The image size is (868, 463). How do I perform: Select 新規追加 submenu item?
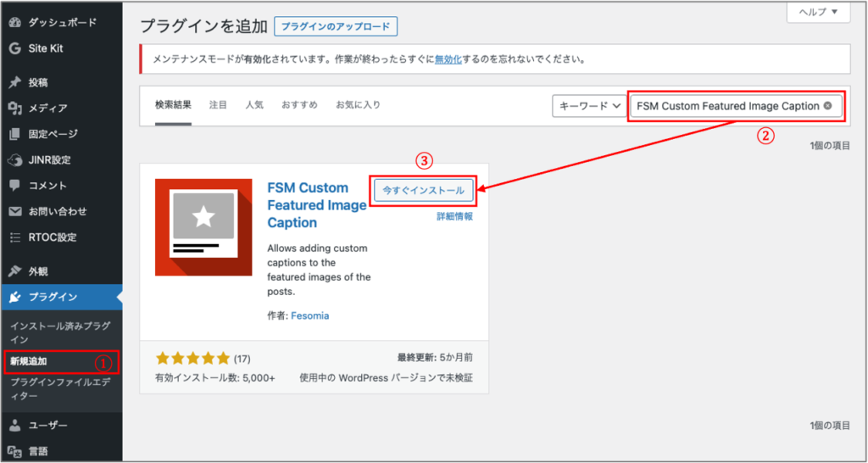click(62, 361)
